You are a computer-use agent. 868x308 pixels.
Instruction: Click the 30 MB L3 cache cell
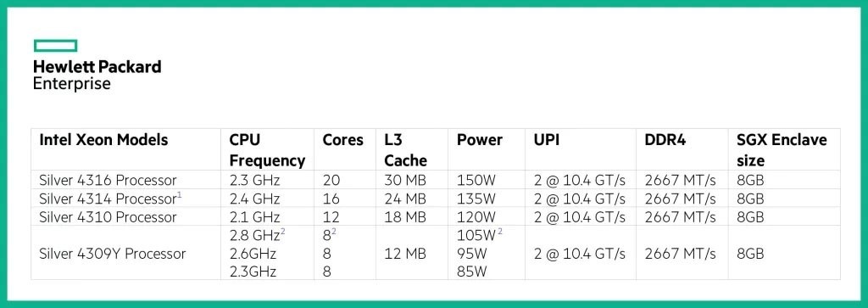pos(406,180)
